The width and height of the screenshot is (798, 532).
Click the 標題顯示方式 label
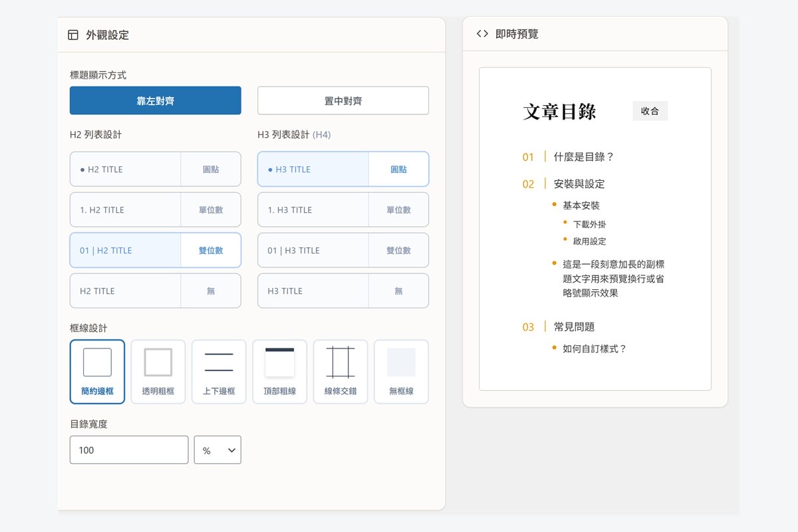[x=98, y=75]
